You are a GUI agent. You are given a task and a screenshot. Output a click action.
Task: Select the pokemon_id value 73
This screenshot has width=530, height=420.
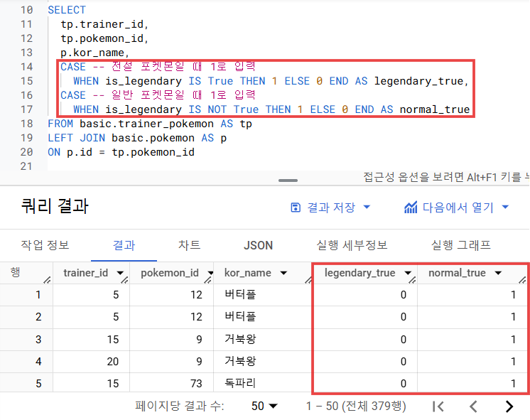(196, 384)
